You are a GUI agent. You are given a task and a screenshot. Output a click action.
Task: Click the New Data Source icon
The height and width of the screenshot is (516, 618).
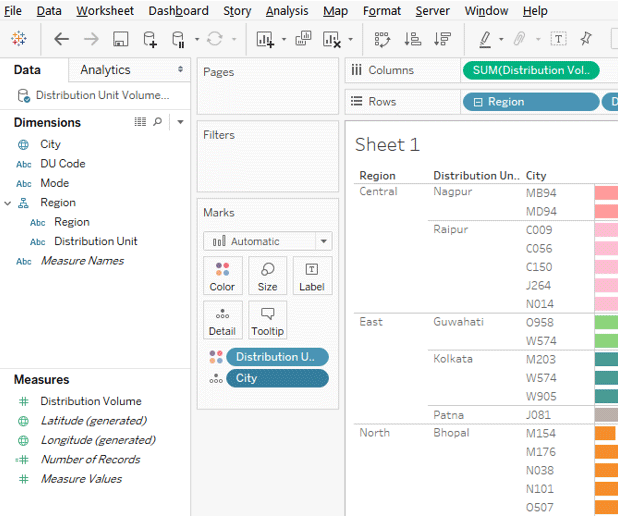tap(150, 39)
